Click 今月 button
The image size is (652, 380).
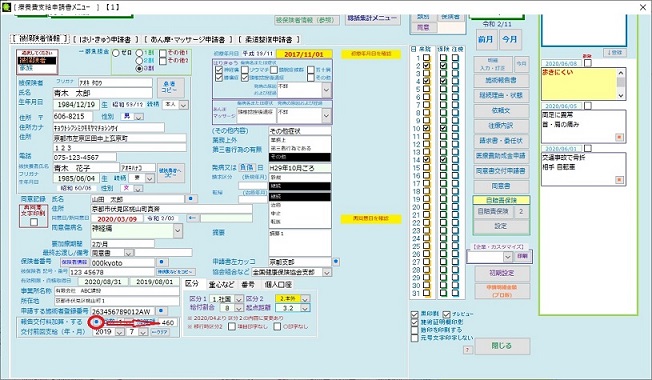tap(510, 39)
